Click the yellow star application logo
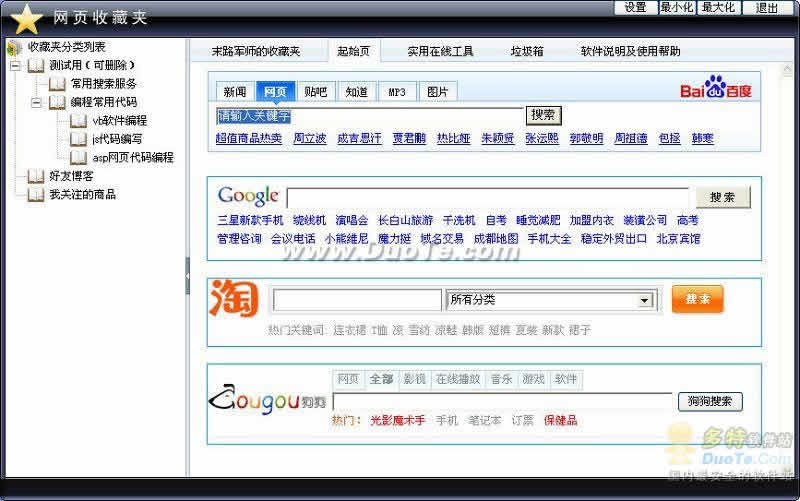Screen dimensions: 800x501 pos(27,19)
